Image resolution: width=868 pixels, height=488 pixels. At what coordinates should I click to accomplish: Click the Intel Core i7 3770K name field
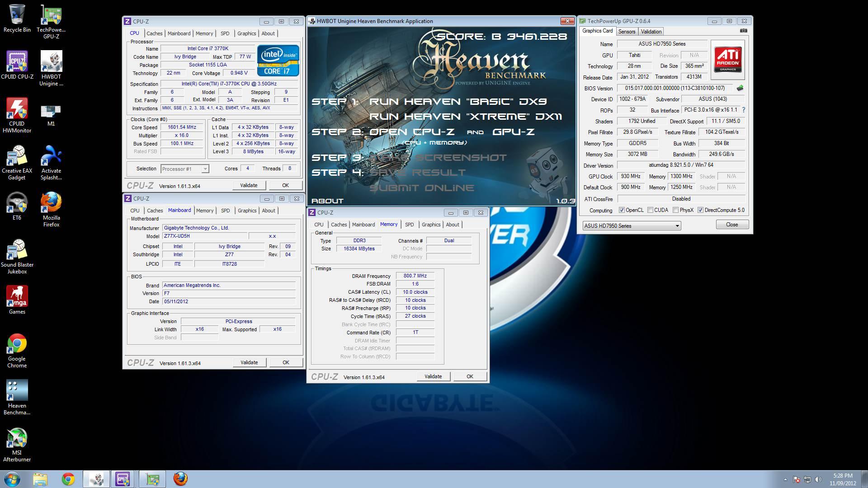click(208, 48)
